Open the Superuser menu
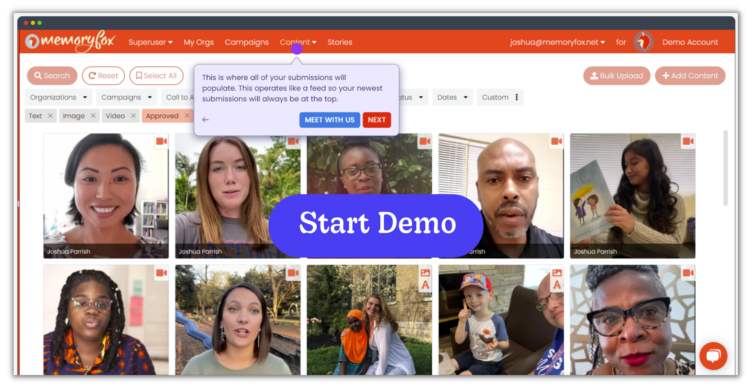The height and width of the screenshot is (388, 752). 150,42
